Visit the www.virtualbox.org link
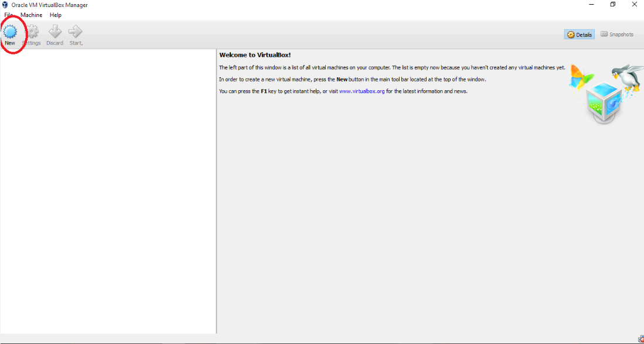Screen dimensions: 644x344 click(362, 91)
